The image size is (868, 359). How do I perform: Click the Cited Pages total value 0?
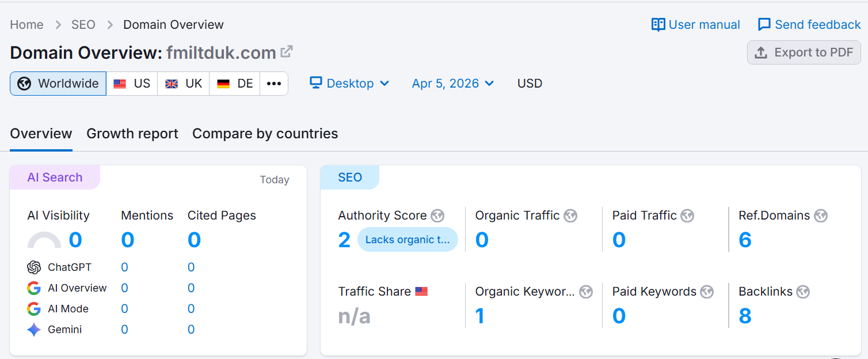(x=194, y=240)
